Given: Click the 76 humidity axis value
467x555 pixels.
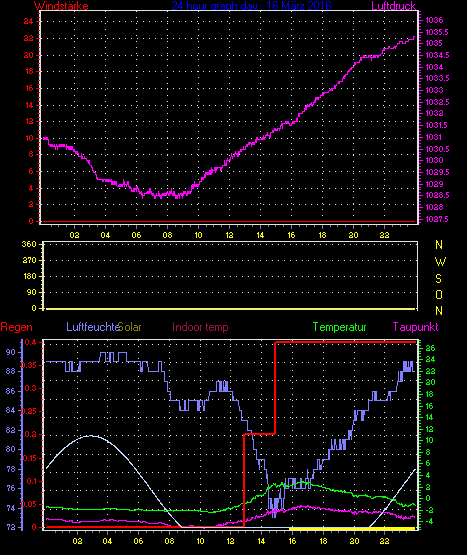Looking at the screenshot, I should point(11,488).
